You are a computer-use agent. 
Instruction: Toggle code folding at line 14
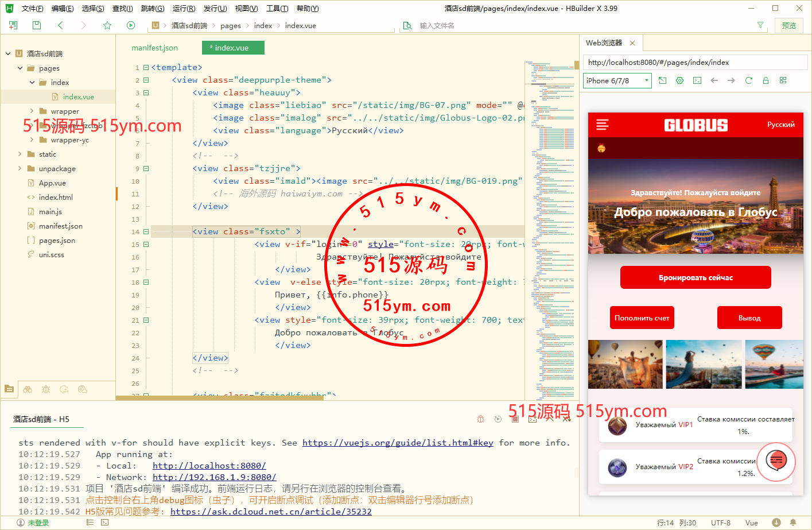(146, 232)
